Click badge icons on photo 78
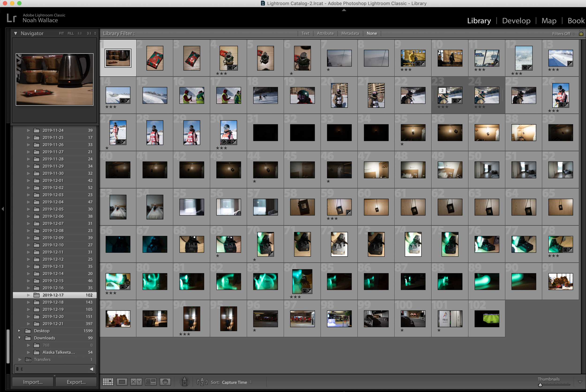Image resolution: width=586 pixels, height=392 pixels. tap(567, 250)
